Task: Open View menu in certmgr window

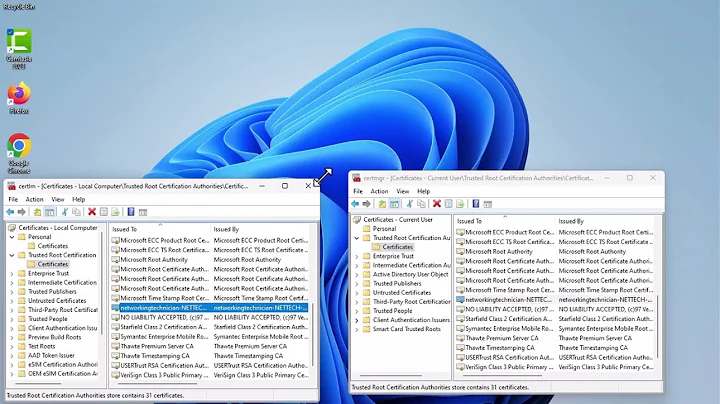Action: 403,191
